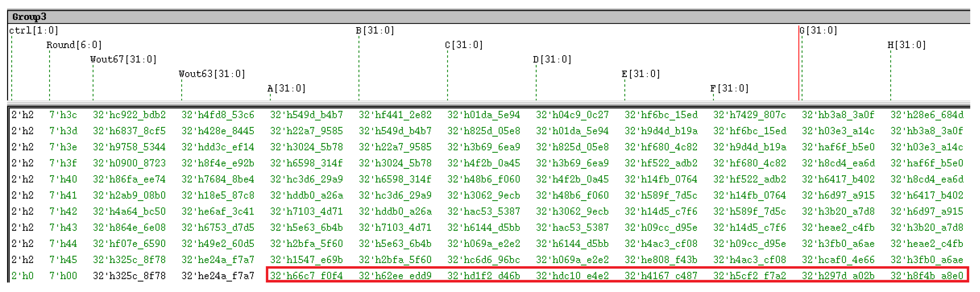Viewport: 980px width, 292px height.
Task: Select the Round value 7'h3f
Action: [63, 163]
